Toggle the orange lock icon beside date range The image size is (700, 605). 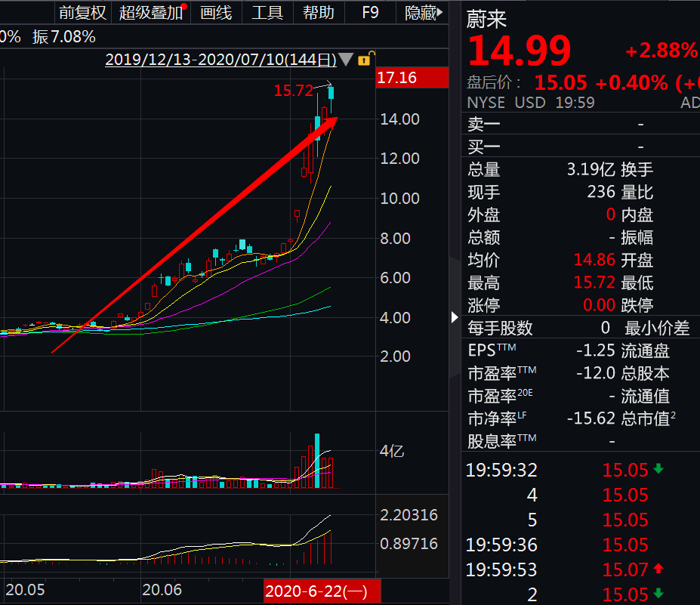click(x=365, y=58)
